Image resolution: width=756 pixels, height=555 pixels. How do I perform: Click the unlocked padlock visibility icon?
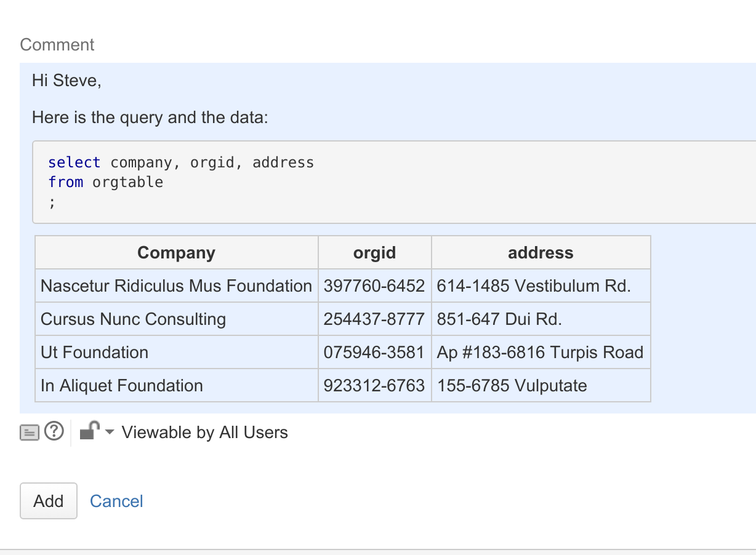click(x=90, y=431)
